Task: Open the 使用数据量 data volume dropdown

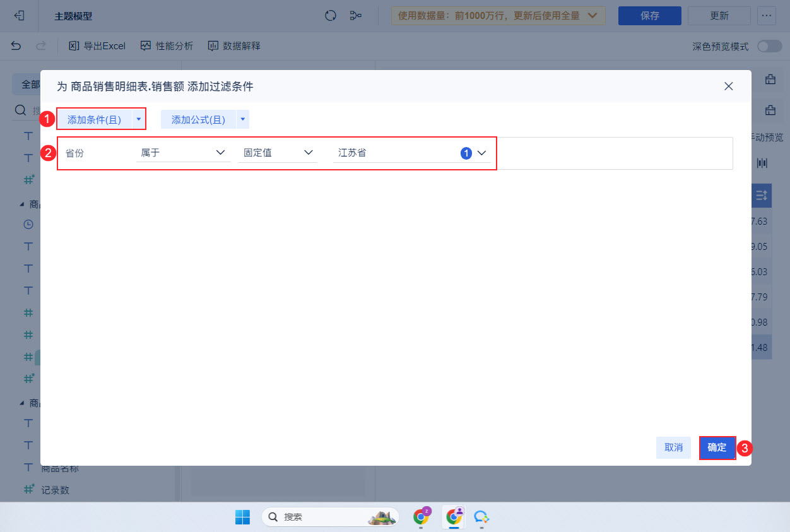Action: click(x=498, y=16)
